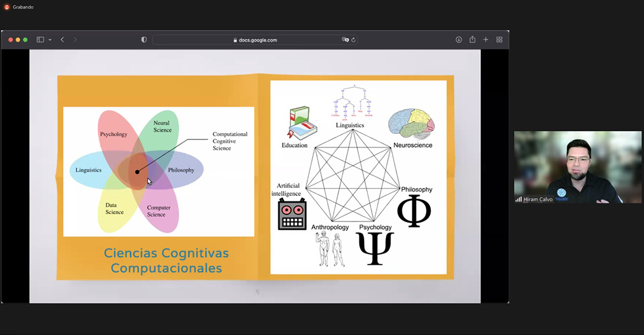Show the tab overview grid
644x335 pixels.
coord(499,40)
